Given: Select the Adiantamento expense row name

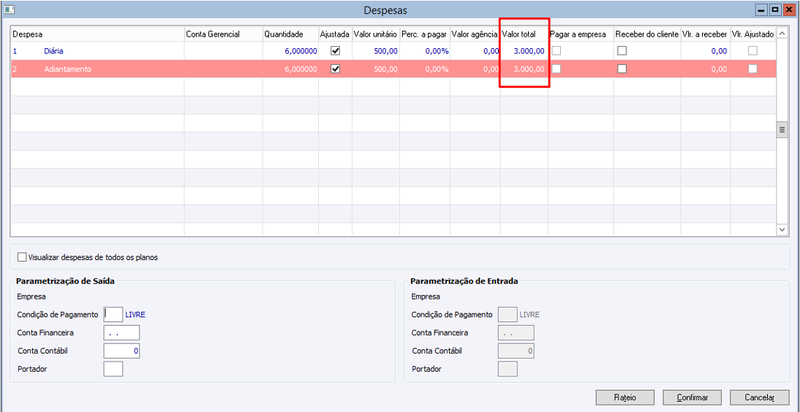Looking at the screenshot, I should [x=68, y=69].
